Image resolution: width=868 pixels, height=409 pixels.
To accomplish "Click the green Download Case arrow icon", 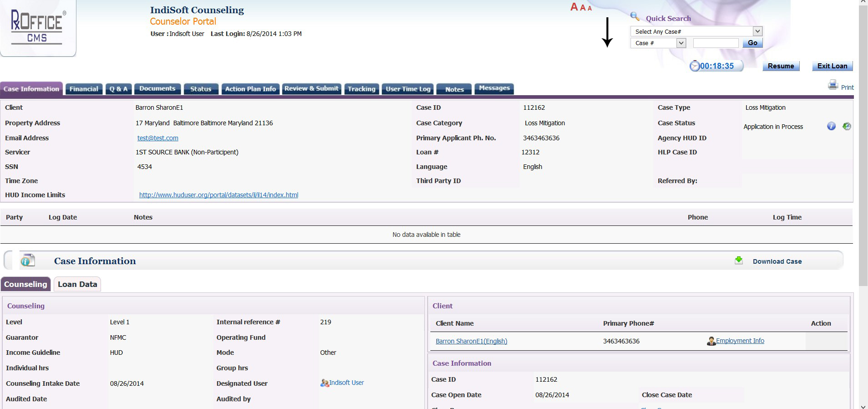I will point(739,260).
